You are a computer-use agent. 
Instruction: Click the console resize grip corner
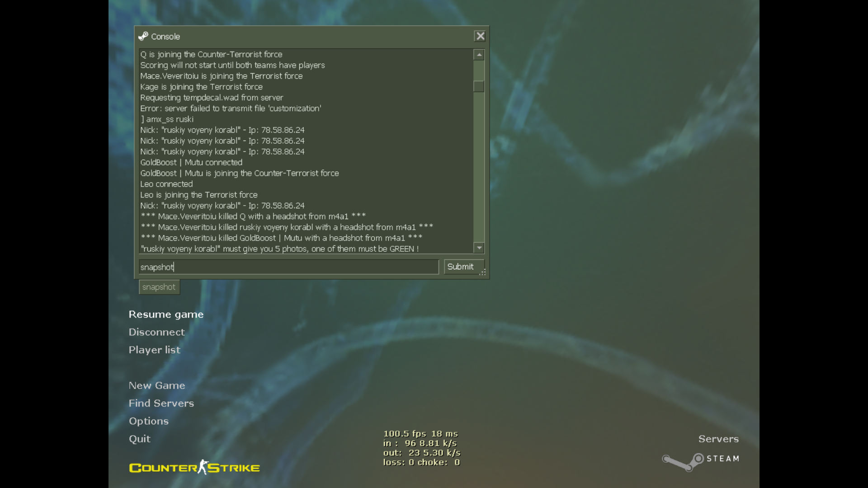tap(482, 272)
